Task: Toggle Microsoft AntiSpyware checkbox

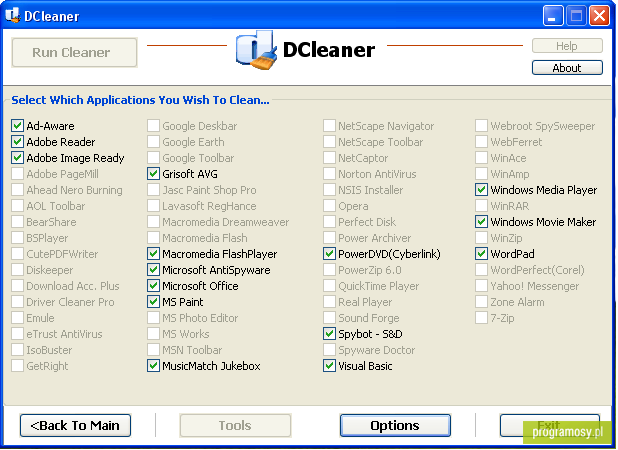Action: tap(153, 270)
